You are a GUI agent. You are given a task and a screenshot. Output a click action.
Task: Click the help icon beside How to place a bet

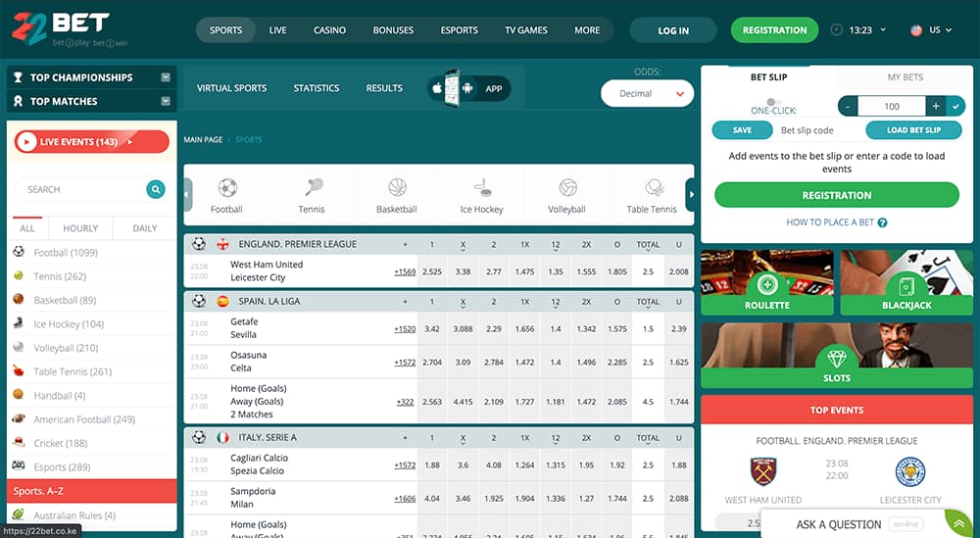883,222
